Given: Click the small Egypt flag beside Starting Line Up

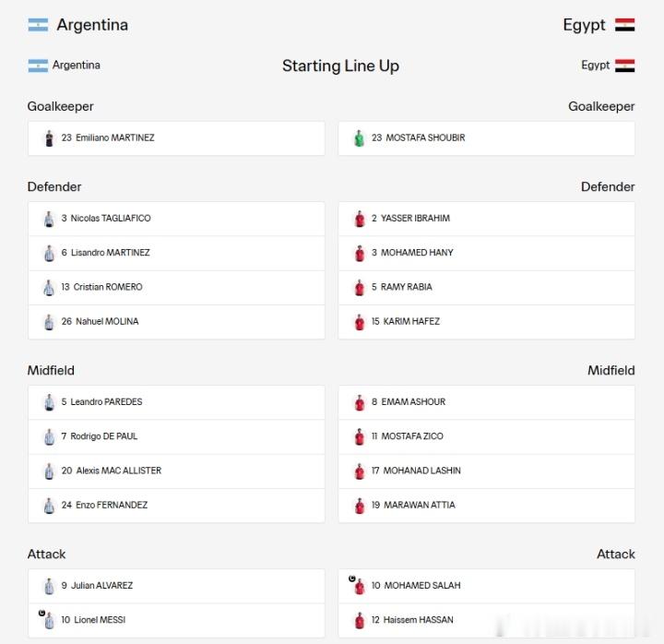Looking at the screenshot, I should 624,66.
